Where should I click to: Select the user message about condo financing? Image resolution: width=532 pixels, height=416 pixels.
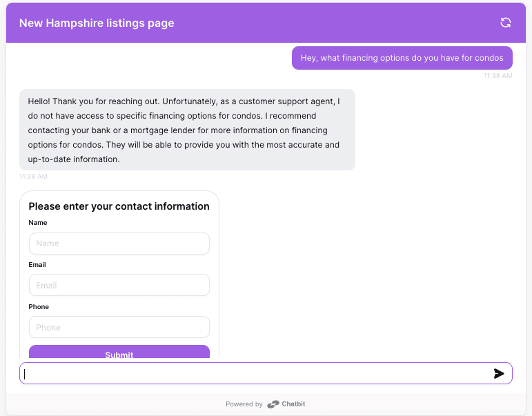[402, 58]
